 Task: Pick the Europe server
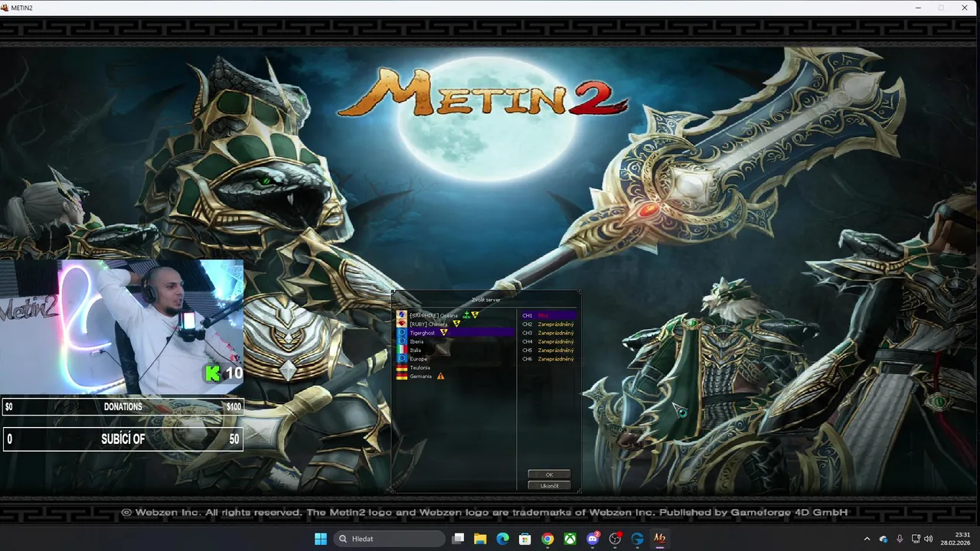click(455, 359)
